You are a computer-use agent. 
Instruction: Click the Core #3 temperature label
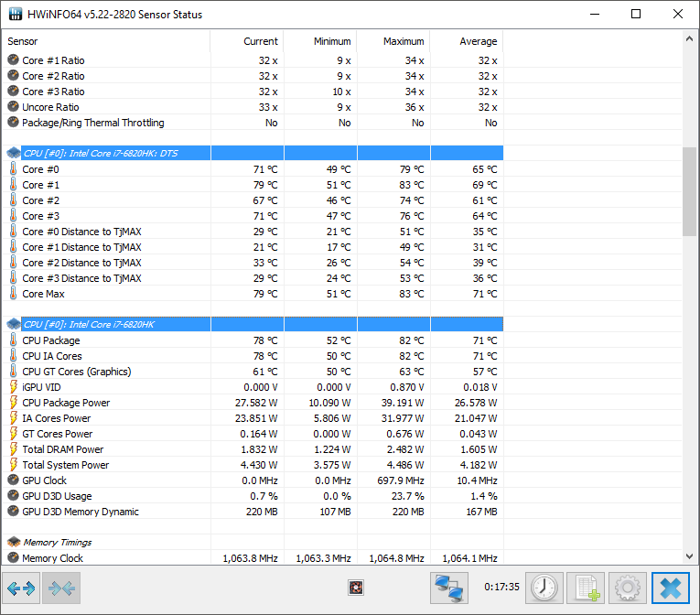40,216
